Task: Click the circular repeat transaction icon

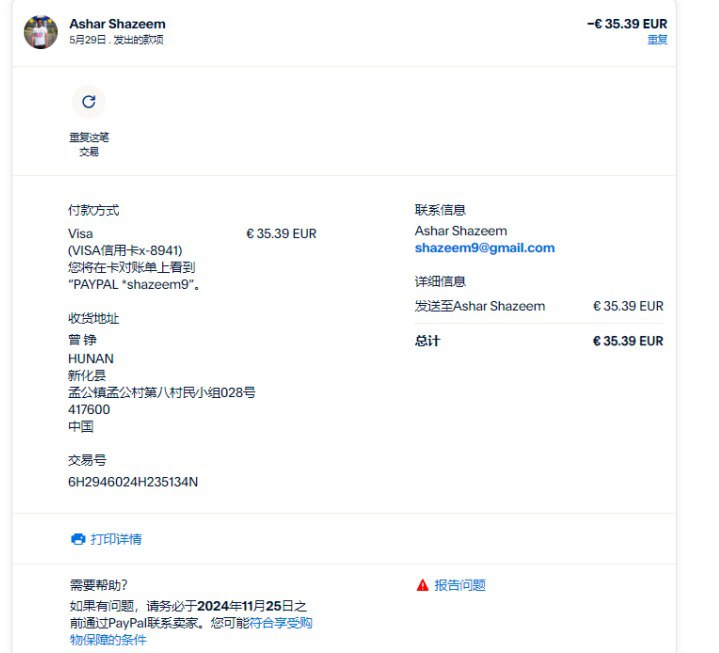Action: click(88, 101)
